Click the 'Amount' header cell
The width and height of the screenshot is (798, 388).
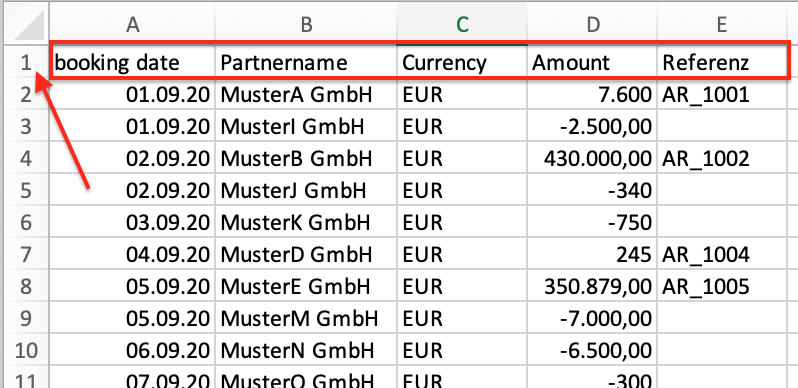point(592,63)
